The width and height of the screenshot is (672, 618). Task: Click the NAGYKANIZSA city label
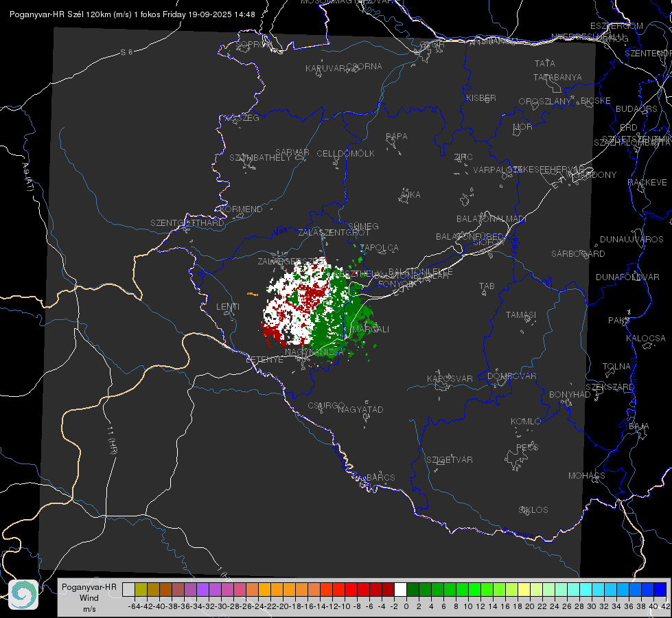pyautogui.click(x=314, y=352)
